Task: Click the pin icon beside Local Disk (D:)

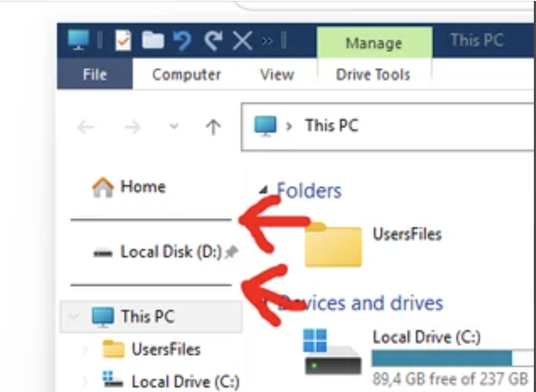Action: point(232,252)
